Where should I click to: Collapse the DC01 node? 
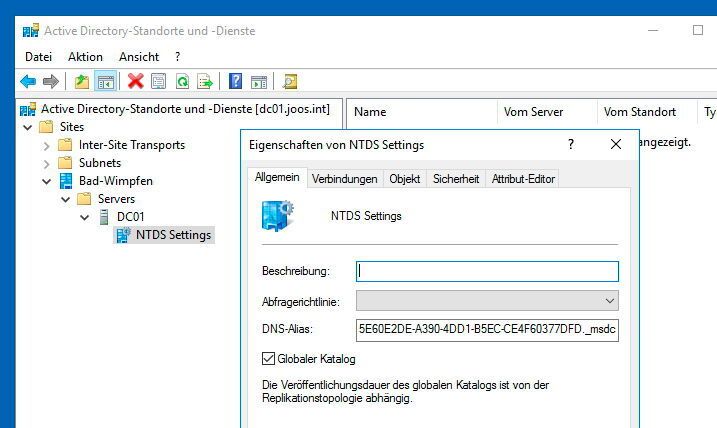[x=85, y=217]
